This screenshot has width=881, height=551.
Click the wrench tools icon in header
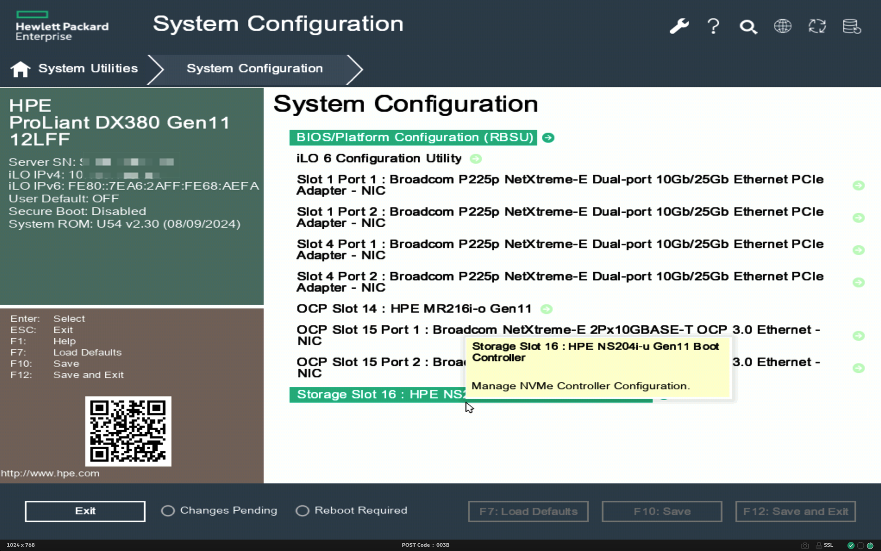pyautogui.click(x=679, y=26)
